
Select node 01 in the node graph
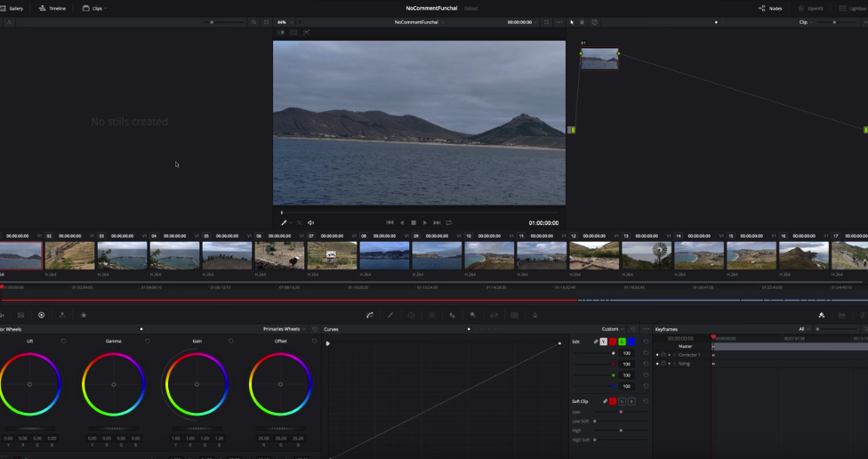click(x=599, y=59)
